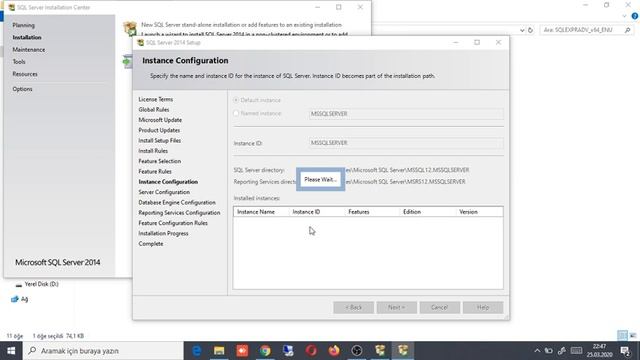Click the Named instance text field
Screen dimensions: 640x360
pyautogui.click(x=406, y=114)
